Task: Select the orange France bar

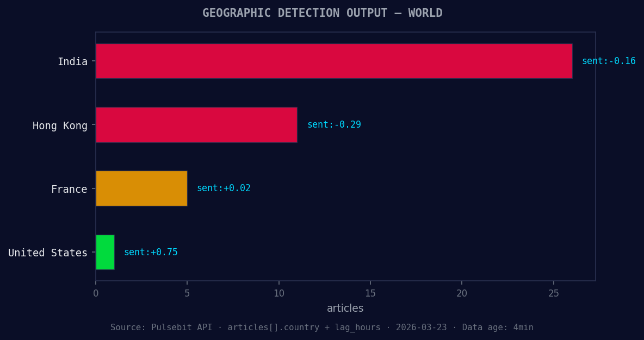Action: (141, 188)
